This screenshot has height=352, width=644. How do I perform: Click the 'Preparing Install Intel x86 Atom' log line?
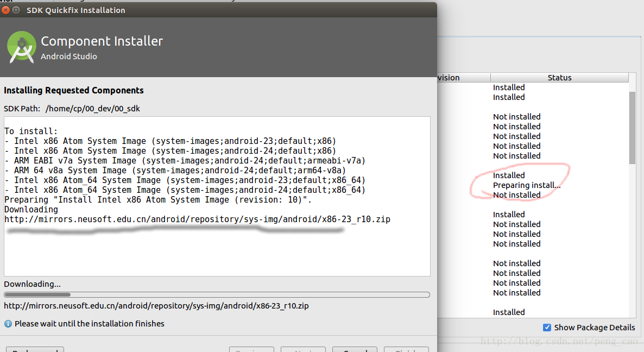[158, 200]
